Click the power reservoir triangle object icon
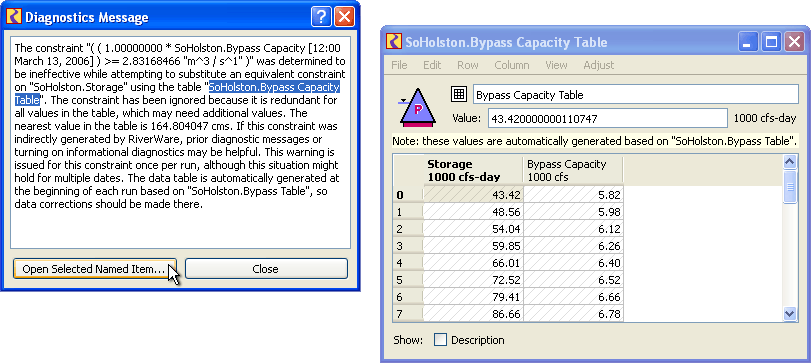Screen dimensions: 811x363 [x=417, y=107]
